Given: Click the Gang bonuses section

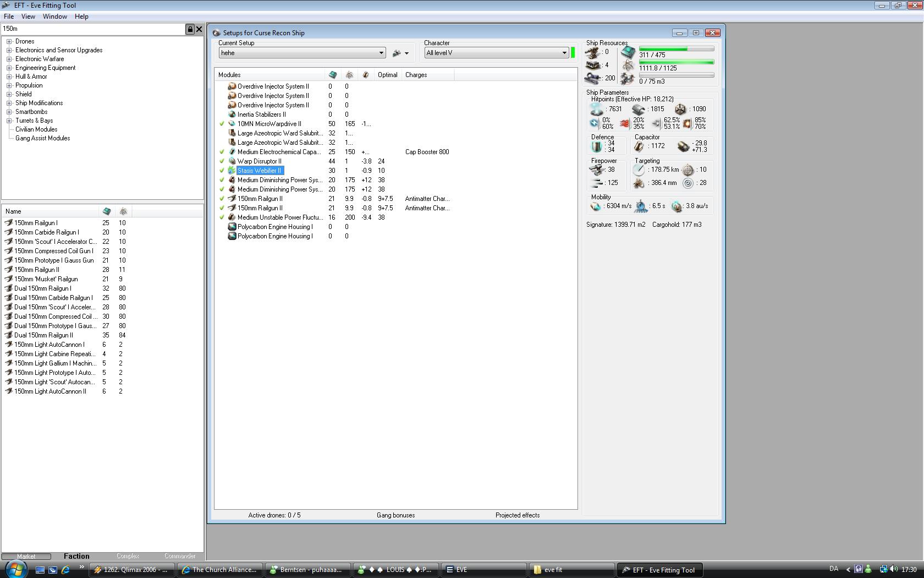Looking at the screenshot, I should 396,515.
